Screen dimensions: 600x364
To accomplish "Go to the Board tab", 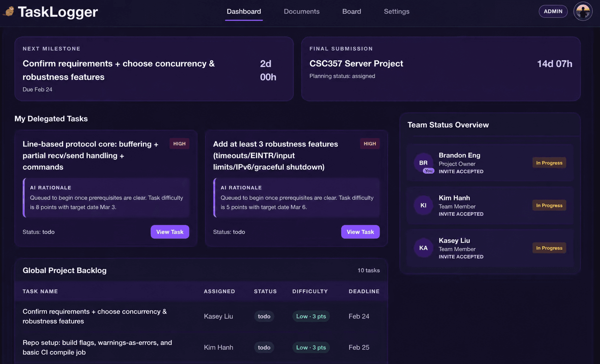I will click(x=352, y=12).
